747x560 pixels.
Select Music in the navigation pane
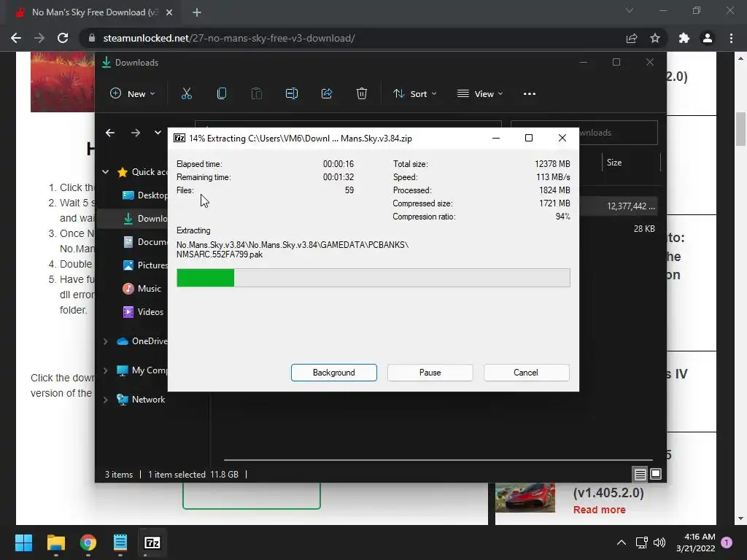tap(142, 289)
